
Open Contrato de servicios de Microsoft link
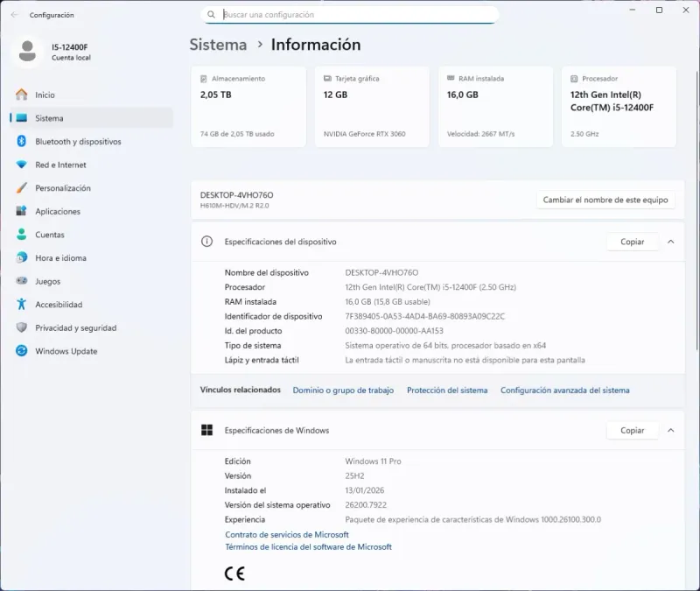(287, 534)
